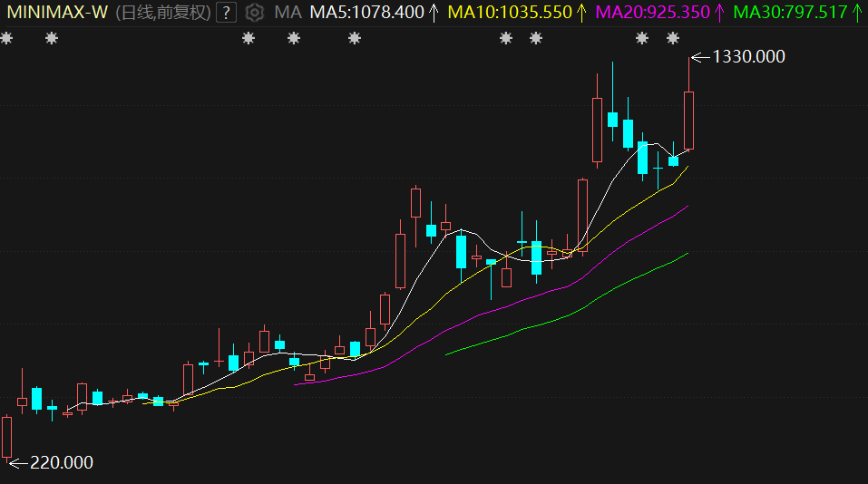Click the up arrow beside MA30 value
Image resolution: width=868 pixels, height=484 pixels.
[x=857, y=13]
